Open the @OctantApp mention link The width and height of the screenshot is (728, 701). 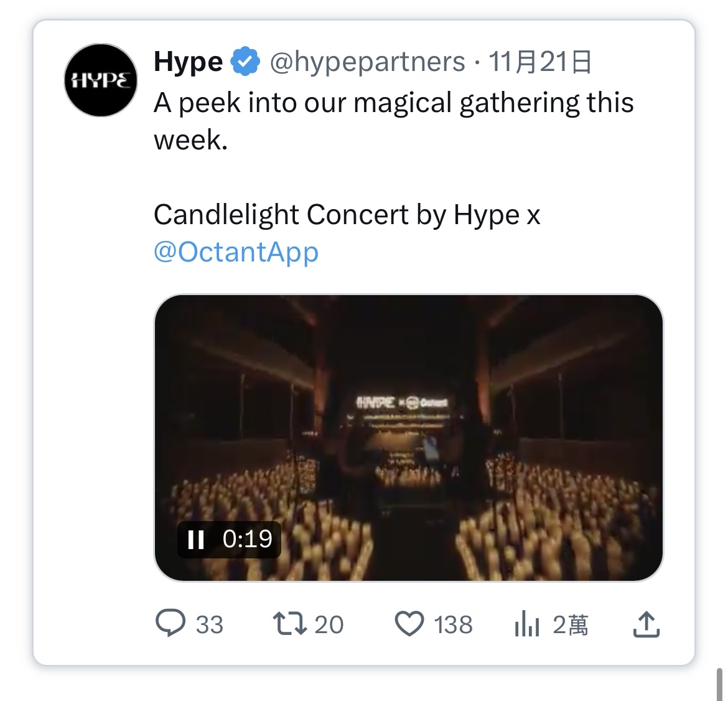pos(236,252)
